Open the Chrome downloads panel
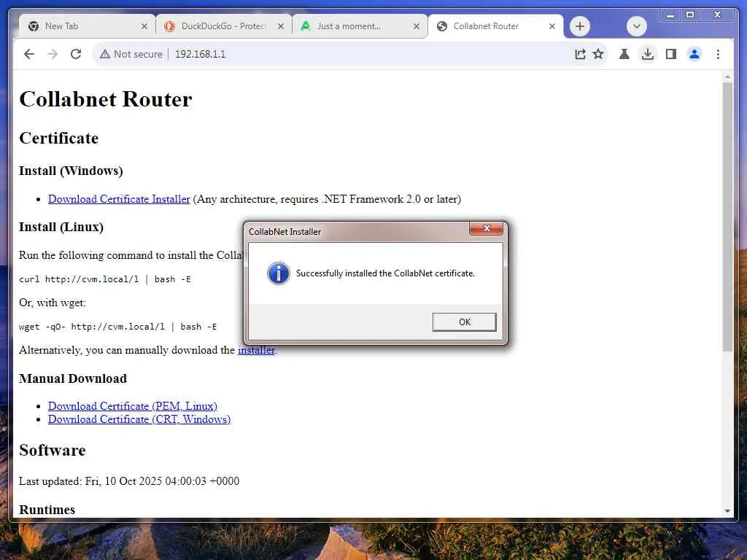 [x=648, y=54]
